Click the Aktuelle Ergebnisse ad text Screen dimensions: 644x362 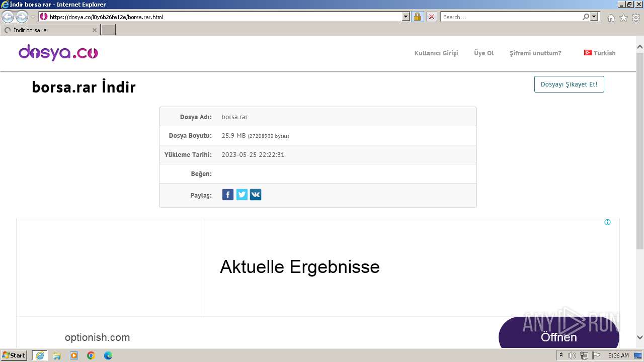(x=300, y=266)
